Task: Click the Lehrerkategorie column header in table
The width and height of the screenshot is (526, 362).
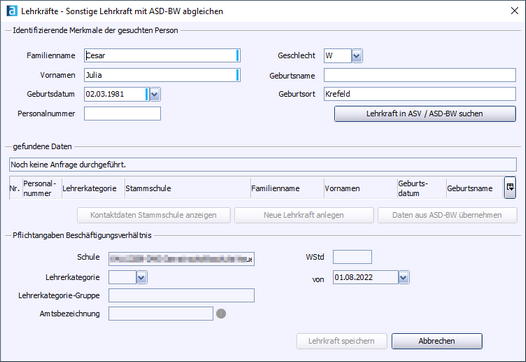Action: 93,188
